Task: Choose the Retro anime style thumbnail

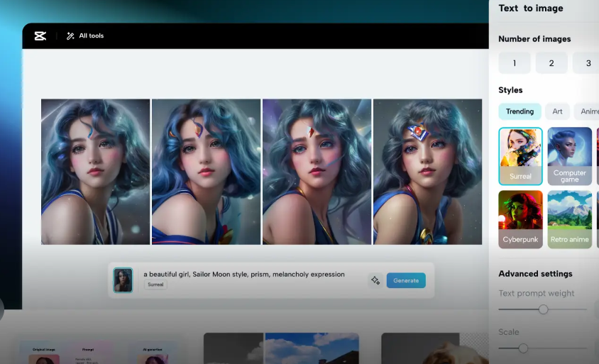Action: point(570,220)
